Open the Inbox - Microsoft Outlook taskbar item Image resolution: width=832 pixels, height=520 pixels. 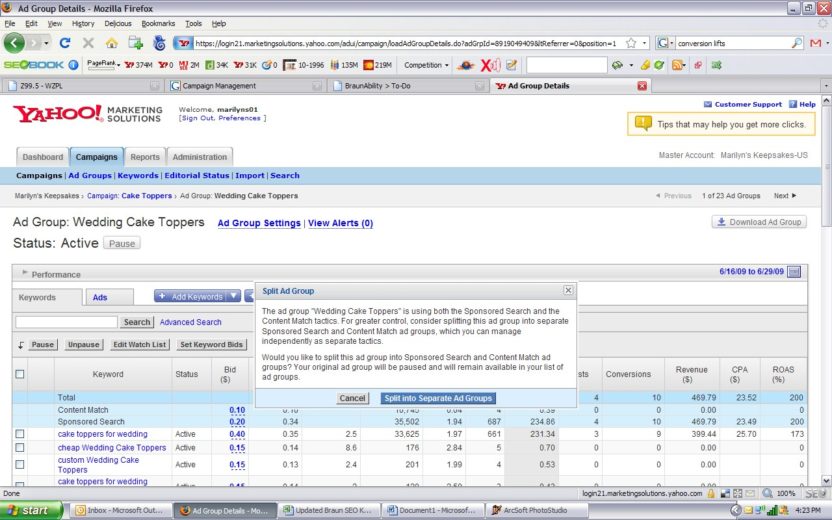click(x=121, y=510)
